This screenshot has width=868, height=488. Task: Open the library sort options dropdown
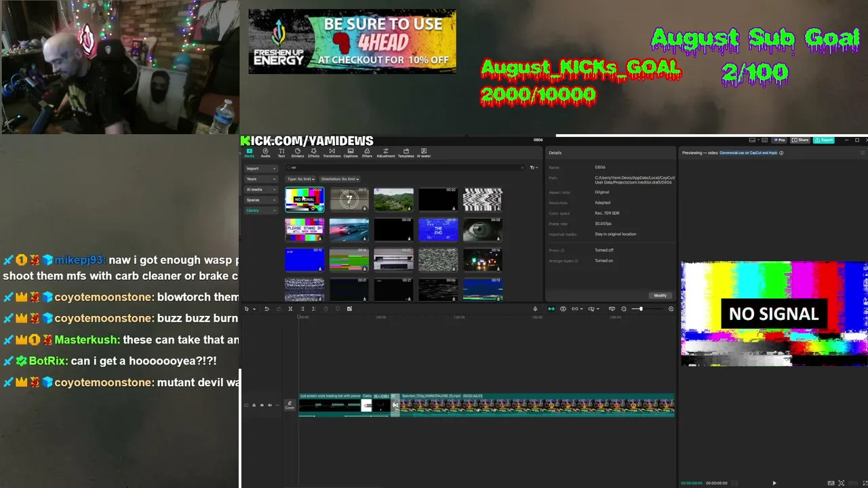click(x=534, y=167)
